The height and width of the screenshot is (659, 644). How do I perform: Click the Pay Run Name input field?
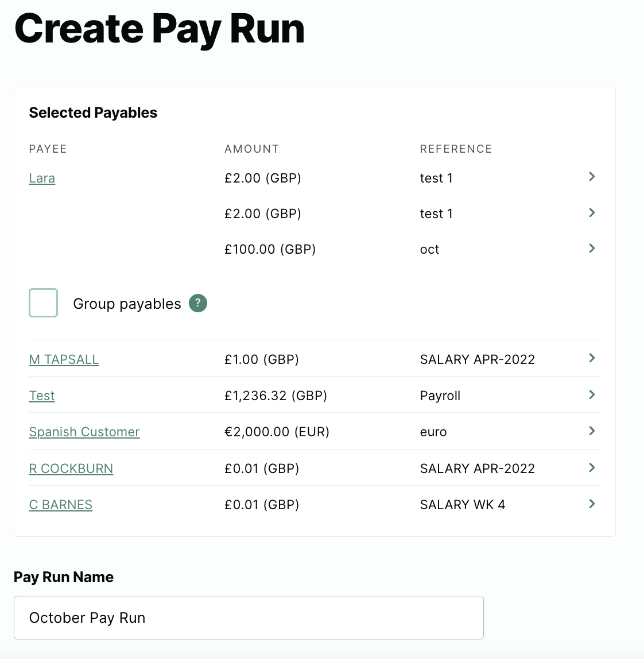[249, 618]
